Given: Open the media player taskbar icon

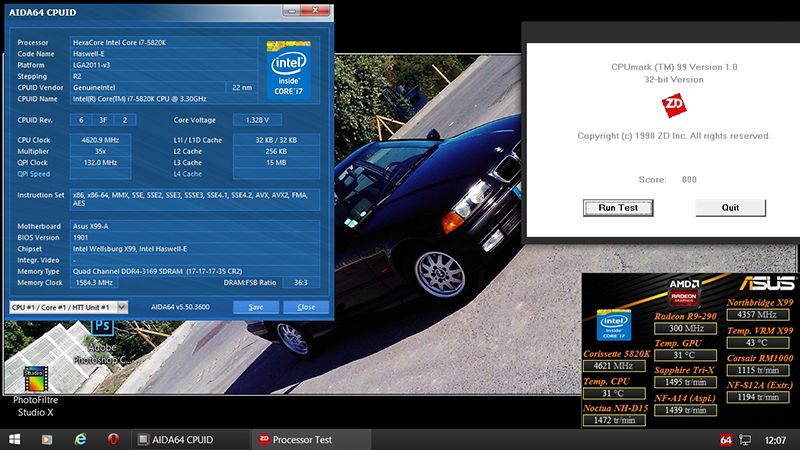Looking at the screenshot, I should tap(47, 439).
